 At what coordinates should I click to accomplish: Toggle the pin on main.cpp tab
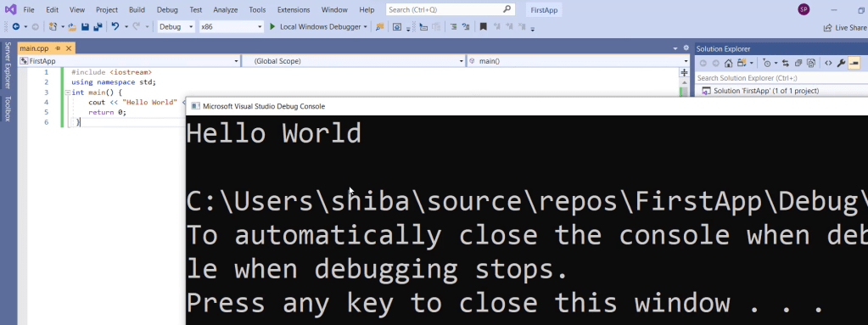(x=59, y=48)
